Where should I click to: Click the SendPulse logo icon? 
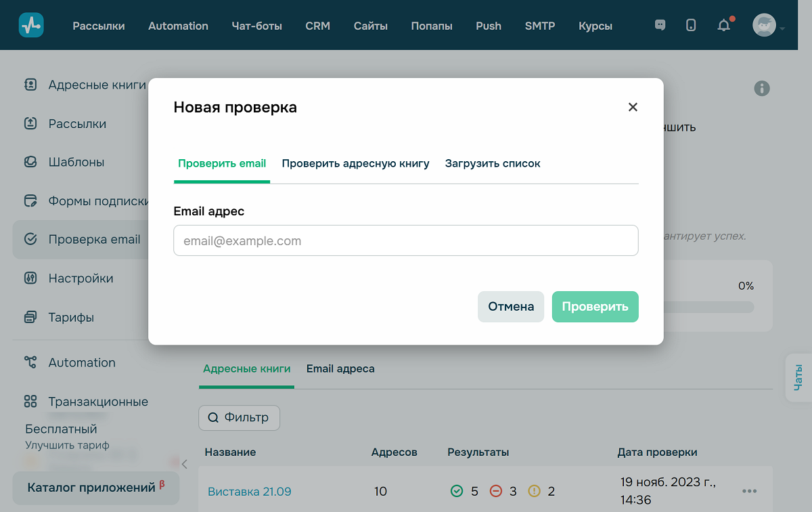tap(31, 24)
